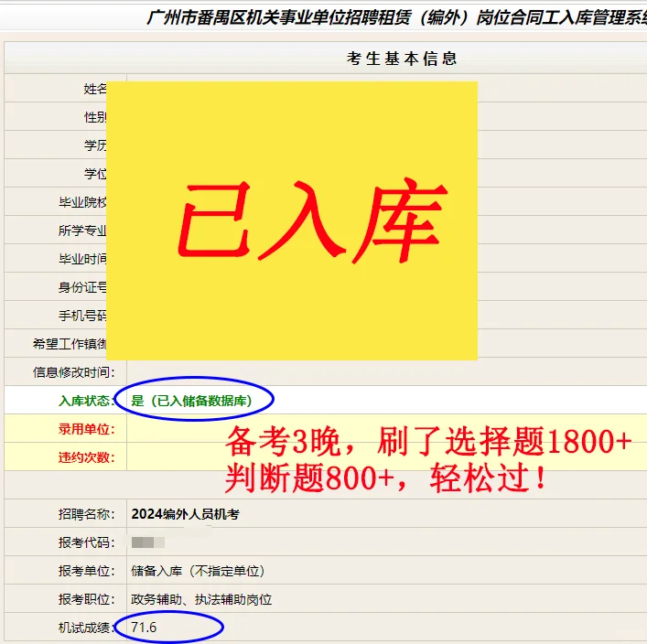Click the '身份证号' row label
Image resolution: width=647 pixels, height=644 pixels.
(x=82, y=287)
